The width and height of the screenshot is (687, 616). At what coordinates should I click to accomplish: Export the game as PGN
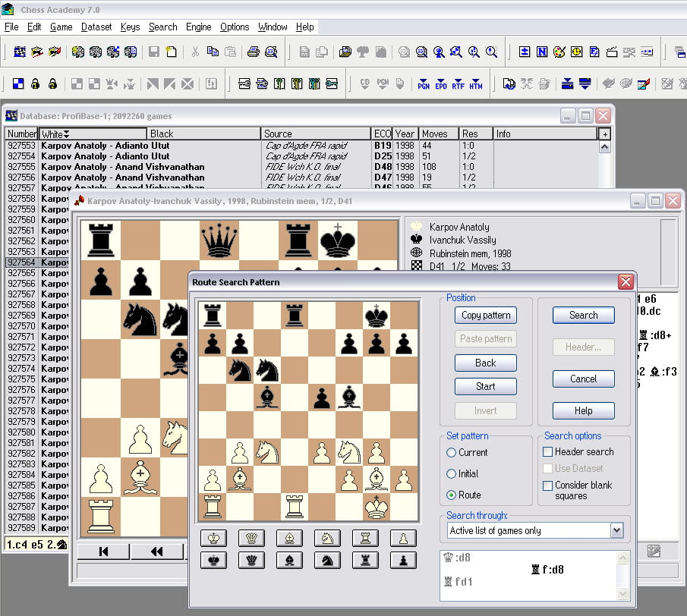(x=424, y=82)
